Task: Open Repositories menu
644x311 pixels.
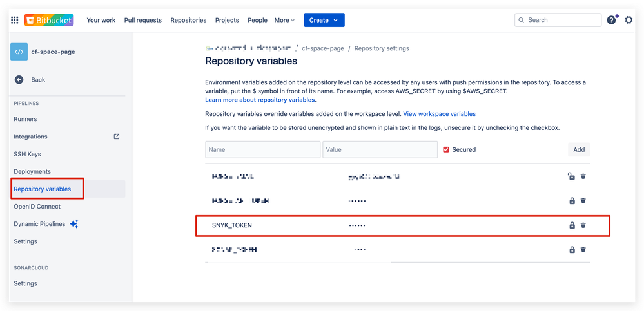Action: 188,20
